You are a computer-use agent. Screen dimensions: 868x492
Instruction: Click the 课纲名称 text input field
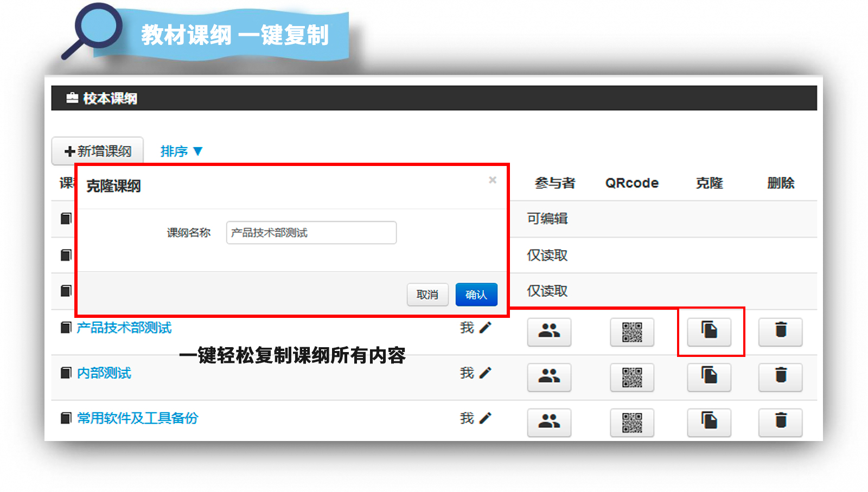(311, 233)
